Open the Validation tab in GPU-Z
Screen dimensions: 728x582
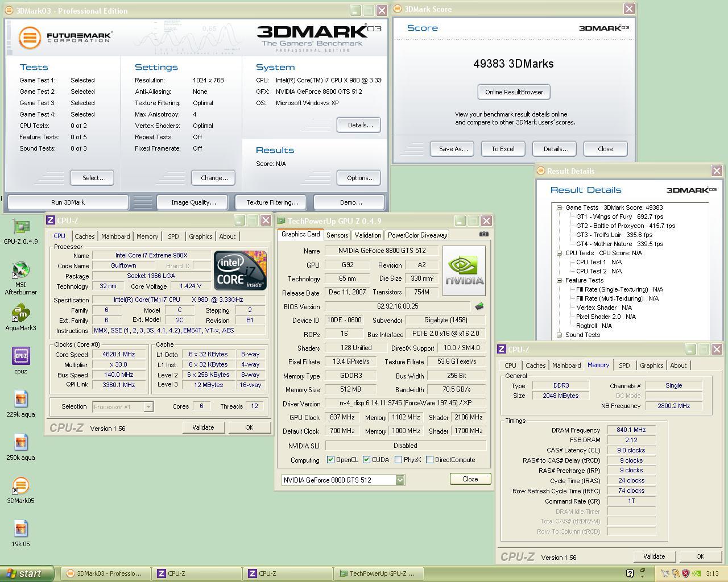point(368,235)
